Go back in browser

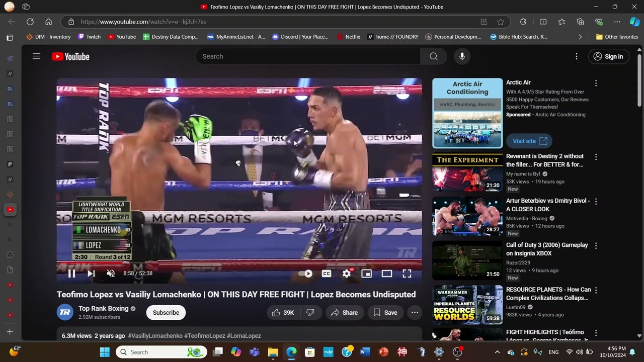pyautogui.click(x=12, y=22)
